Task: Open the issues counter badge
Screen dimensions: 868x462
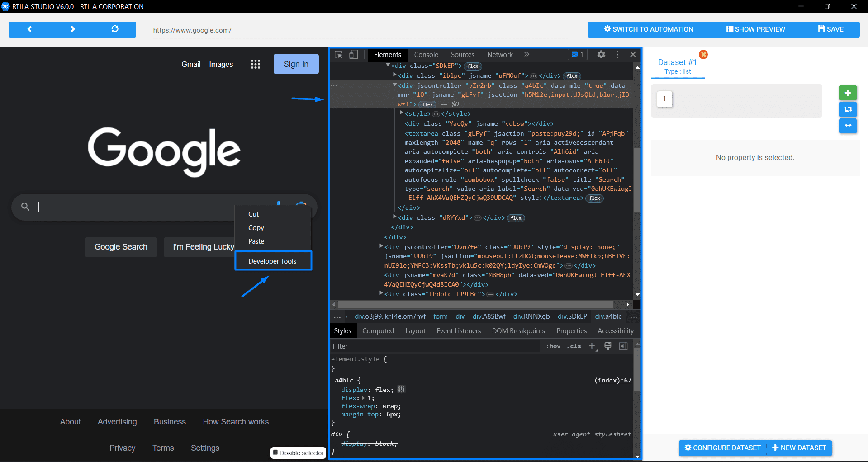Action: click(578, 55)
